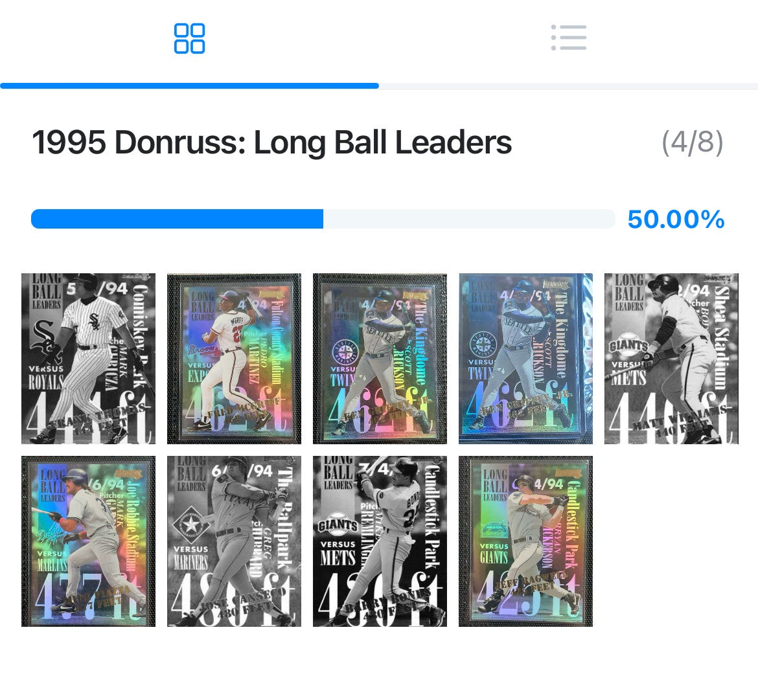Open the Matt Williams Shea Stadium card

tap(671, 359)
